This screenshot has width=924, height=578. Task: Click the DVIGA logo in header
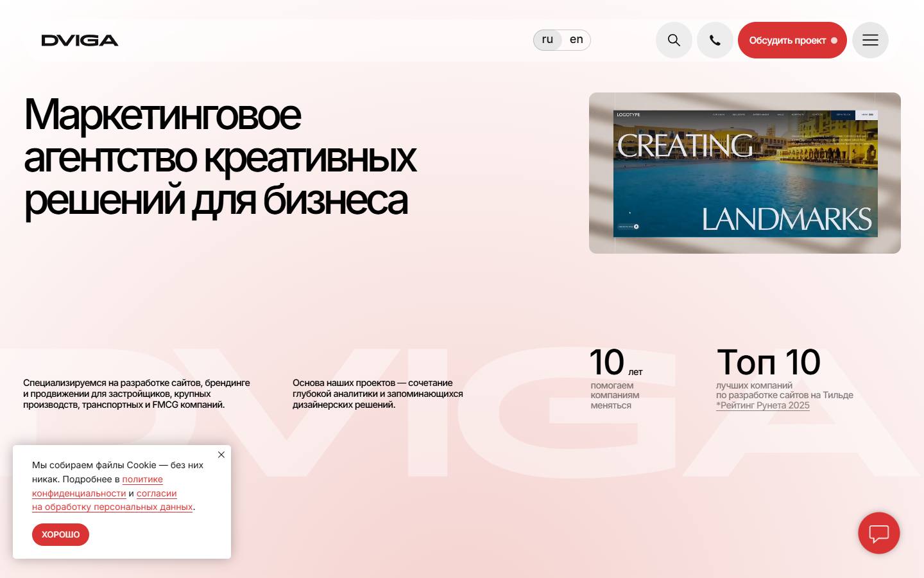[80, 40]
